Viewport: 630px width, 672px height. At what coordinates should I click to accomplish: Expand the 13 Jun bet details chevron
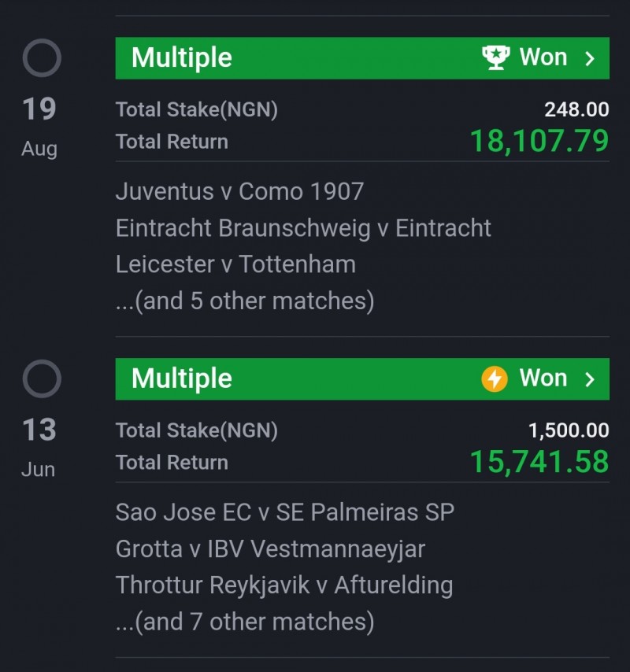(x=590, y=378)
